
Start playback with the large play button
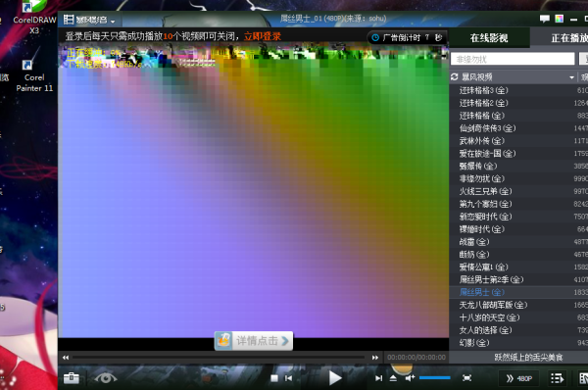[x=335, y=378]
